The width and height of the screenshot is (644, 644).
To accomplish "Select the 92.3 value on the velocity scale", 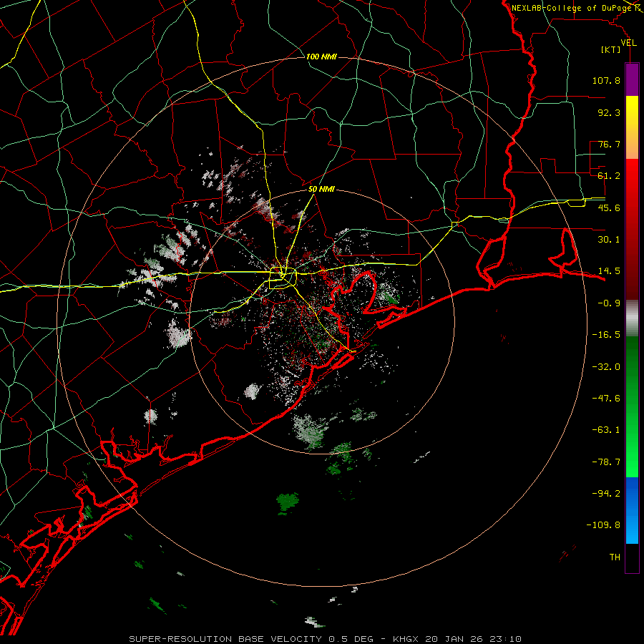I will tap(609, 112).
